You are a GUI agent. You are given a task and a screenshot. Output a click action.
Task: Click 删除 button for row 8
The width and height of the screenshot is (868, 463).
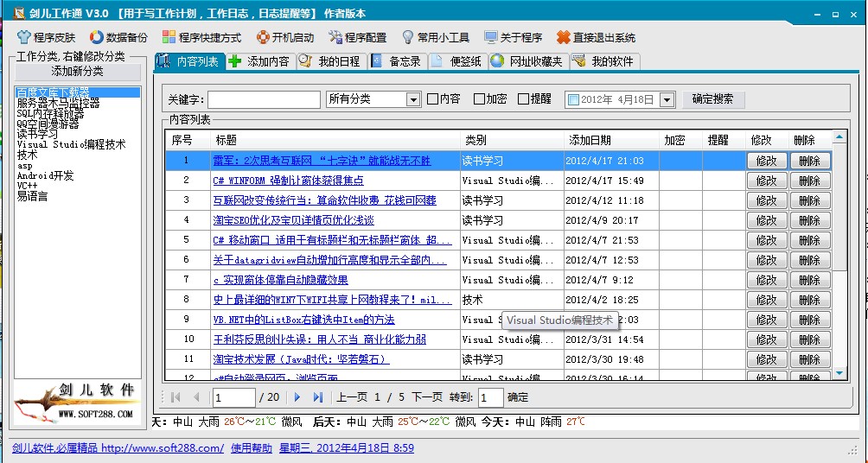pyautogui.click(x=810, y=301)
